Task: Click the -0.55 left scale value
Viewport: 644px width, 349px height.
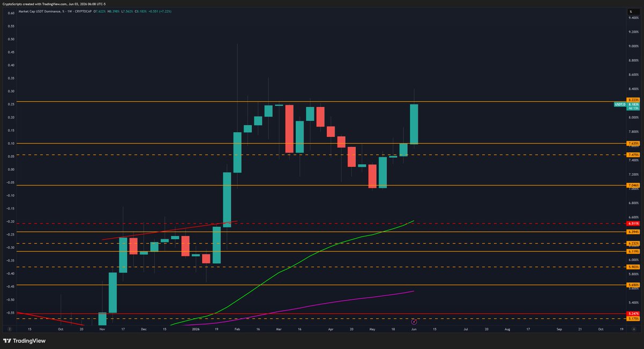Action: point(10,312)
